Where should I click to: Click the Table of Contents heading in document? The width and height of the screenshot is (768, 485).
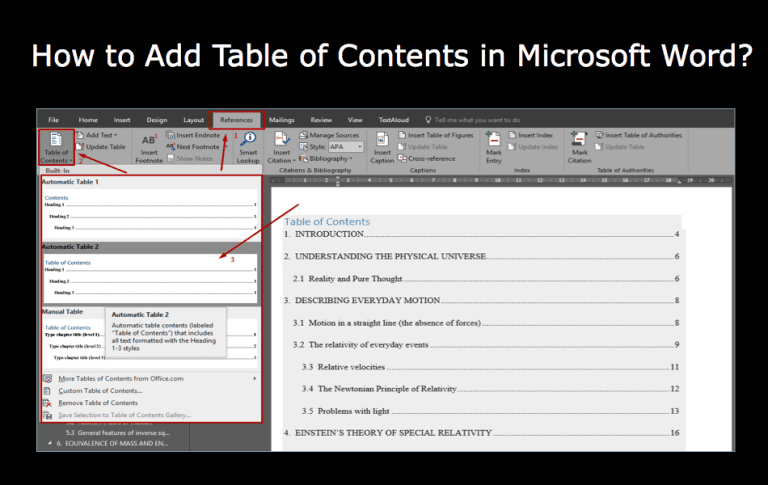point(327,221)
